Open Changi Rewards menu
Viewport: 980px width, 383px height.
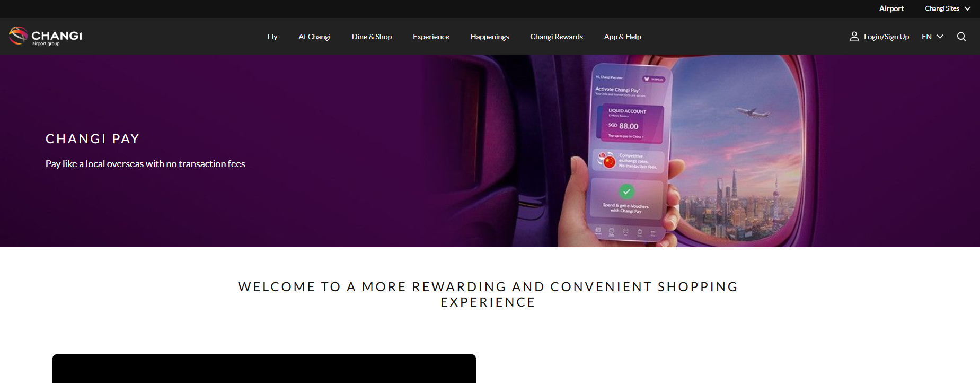click(x=557, y=37)
